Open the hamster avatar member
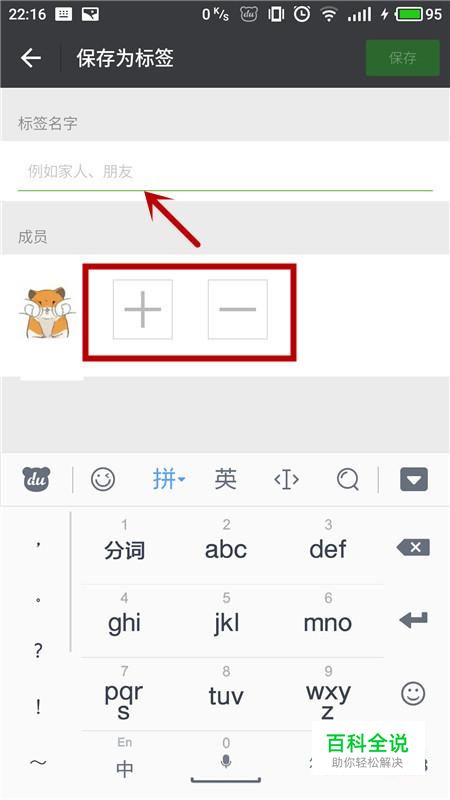 tap(47, 312)
